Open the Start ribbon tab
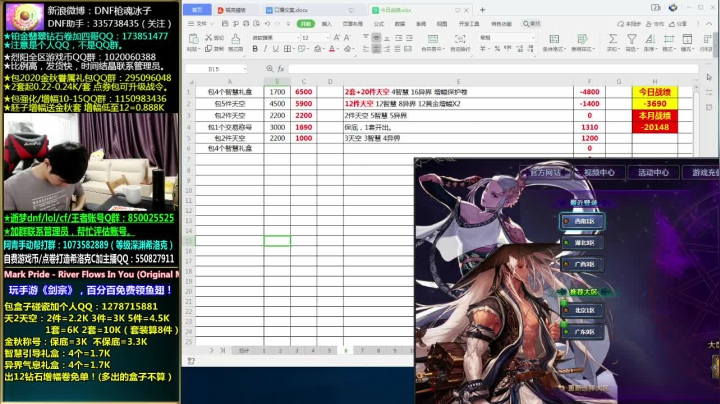The height and width of the screenshot is (404, 720). pyautogui.click(x=305, y=23)
